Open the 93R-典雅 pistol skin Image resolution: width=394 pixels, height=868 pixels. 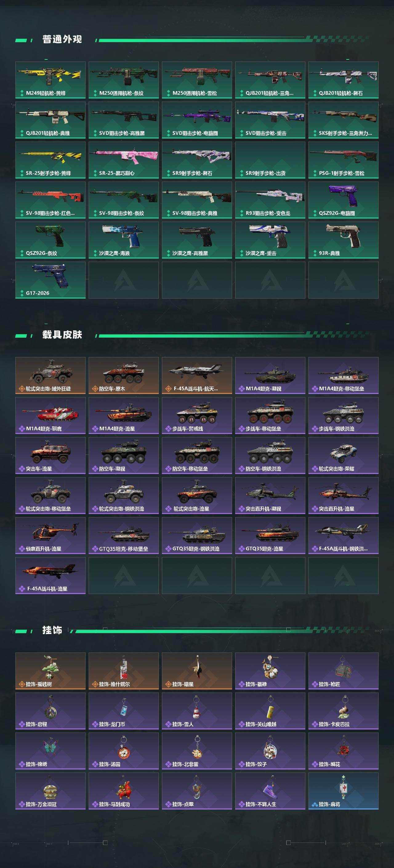344,240
